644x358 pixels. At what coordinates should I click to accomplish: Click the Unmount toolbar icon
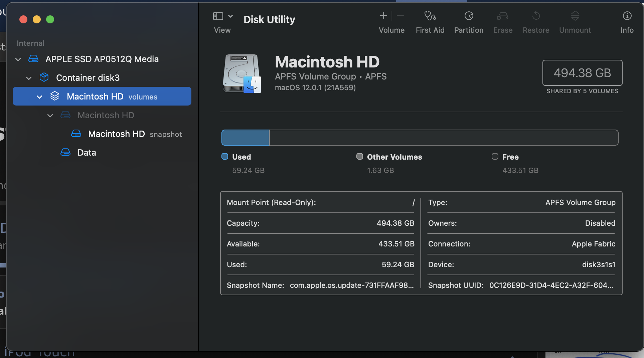click(575, 16)
